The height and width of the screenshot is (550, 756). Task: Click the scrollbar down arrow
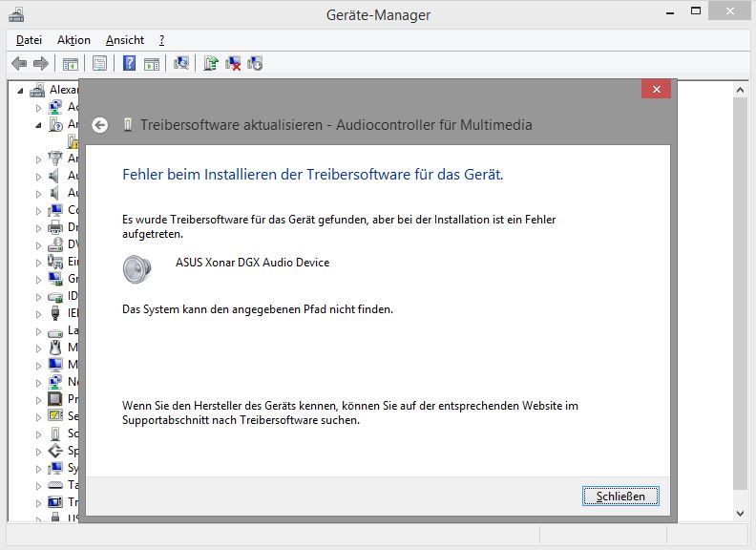tap(740, 514)
